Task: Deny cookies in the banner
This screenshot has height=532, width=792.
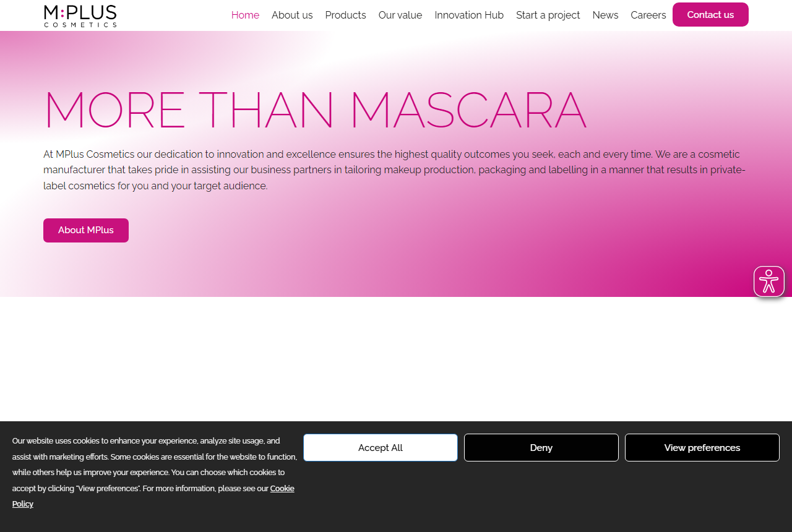Action: pyautogui.click(x=541, y=447)
